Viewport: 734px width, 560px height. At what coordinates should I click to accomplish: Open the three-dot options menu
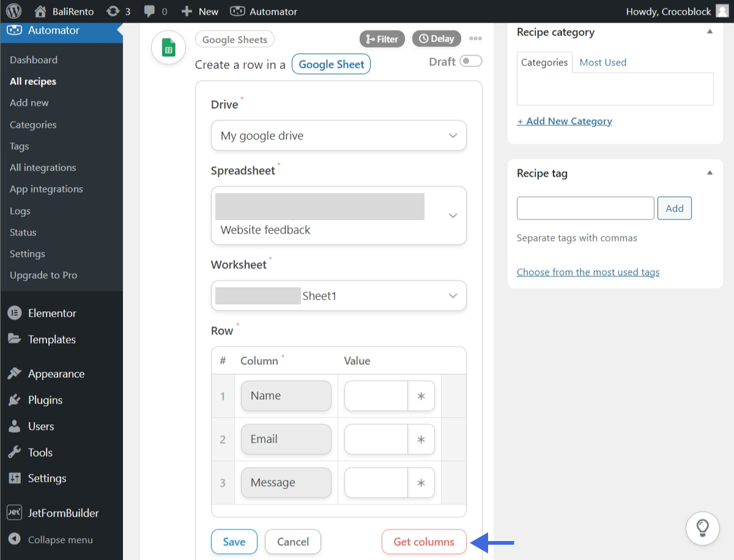[475, 39]
